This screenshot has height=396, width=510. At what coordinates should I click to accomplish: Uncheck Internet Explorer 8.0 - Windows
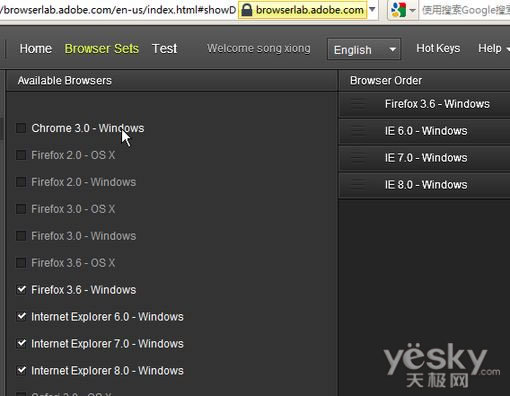[21, 370]
